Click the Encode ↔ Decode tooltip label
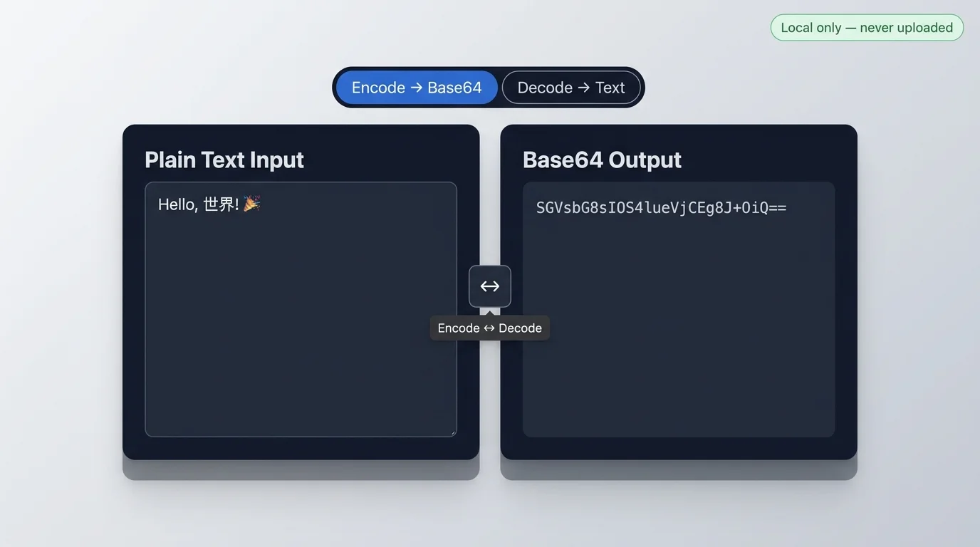 [489, 328]
